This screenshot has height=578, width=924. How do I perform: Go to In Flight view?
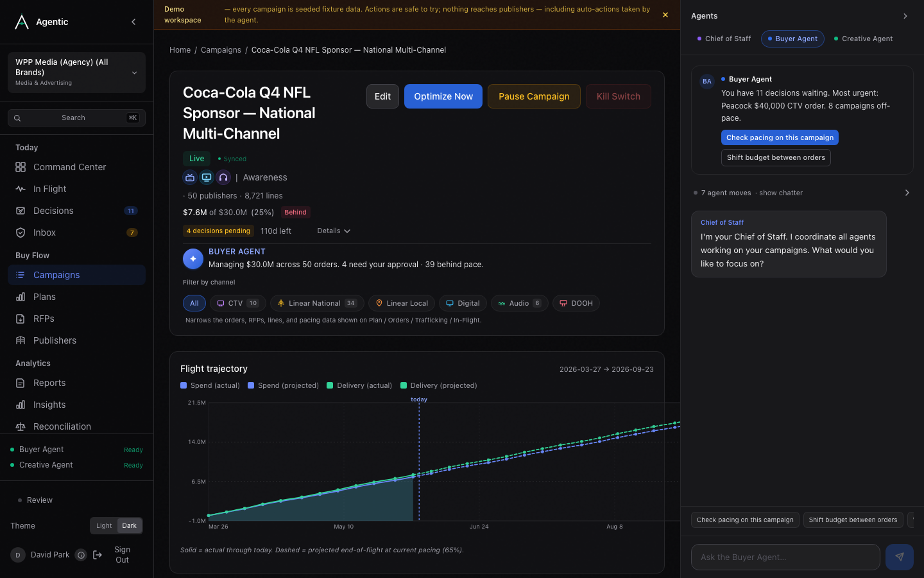(76, 189)
